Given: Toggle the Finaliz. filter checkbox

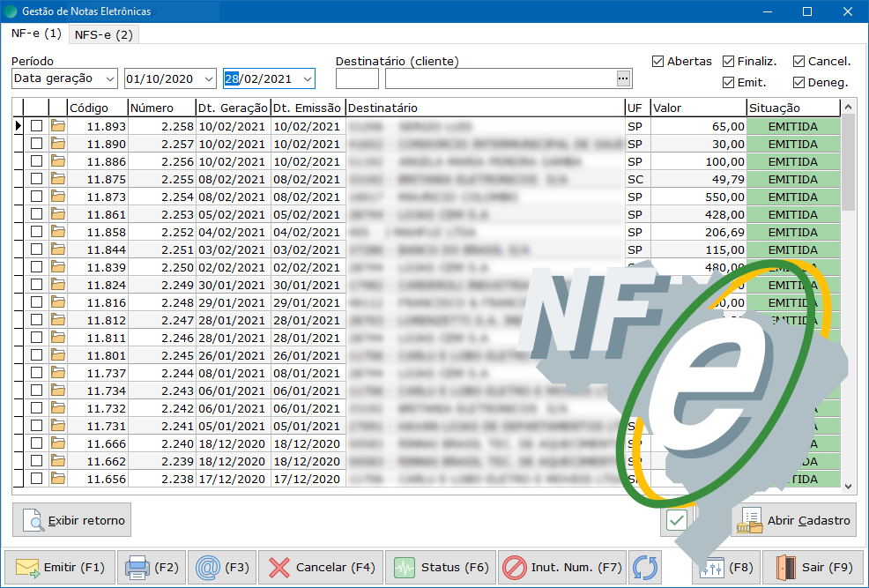Looking at the screenshot, I should [x=729, y=62].
